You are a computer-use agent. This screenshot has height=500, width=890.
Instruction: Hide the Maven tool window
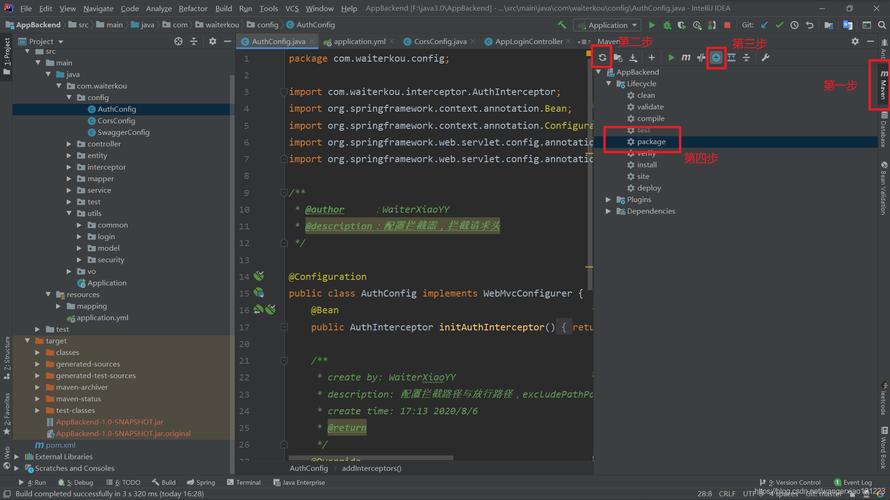(870, 41)
